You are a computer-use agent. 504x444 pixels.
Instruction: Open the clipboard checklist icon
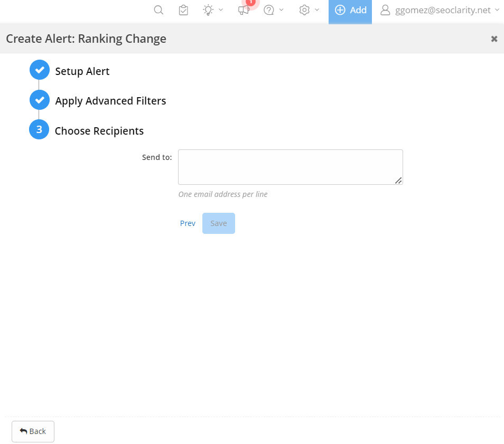click(183, 10)
